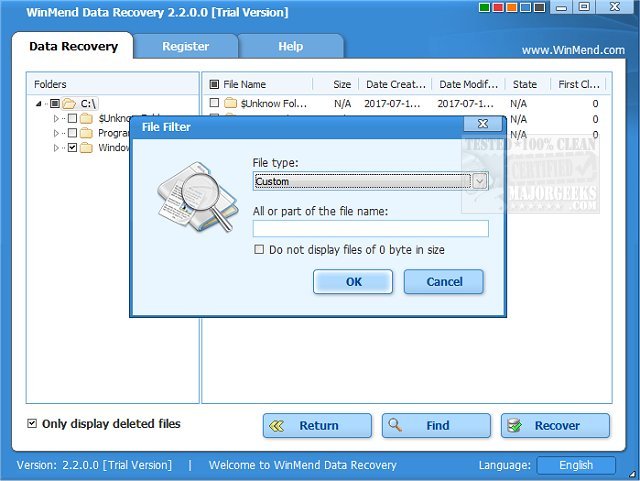Toggle the C:\ drive checkbox in Folders
The width and height of the screenshot is (640, 481).
click(x=55, y=103)
